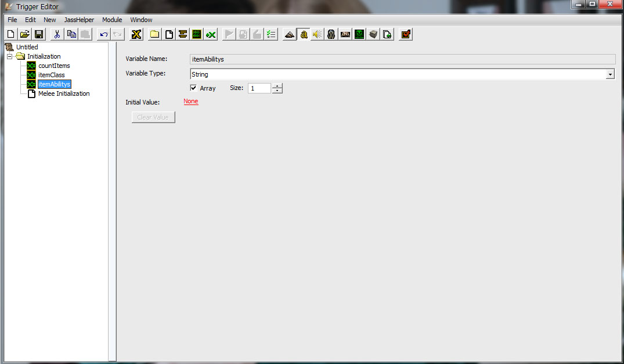Open the Sound Editor speaker icon

tap(317, 35)
